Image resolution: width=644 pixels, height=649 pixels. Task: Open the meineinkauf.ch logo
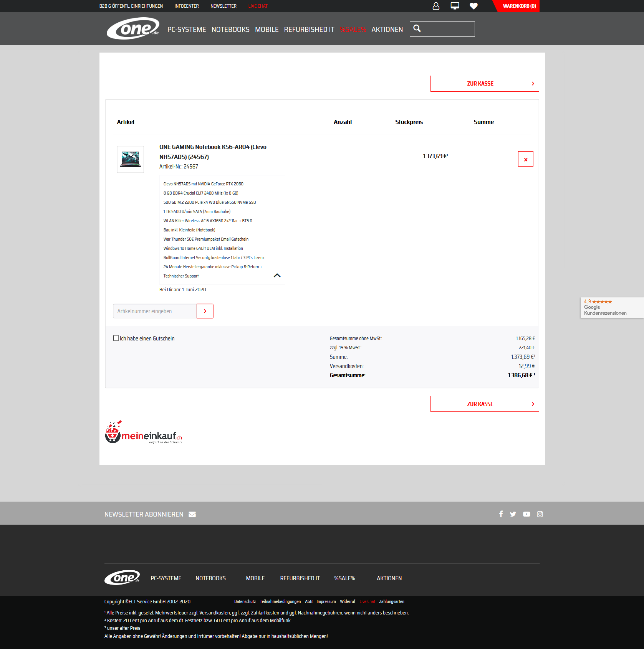point(144,433)
